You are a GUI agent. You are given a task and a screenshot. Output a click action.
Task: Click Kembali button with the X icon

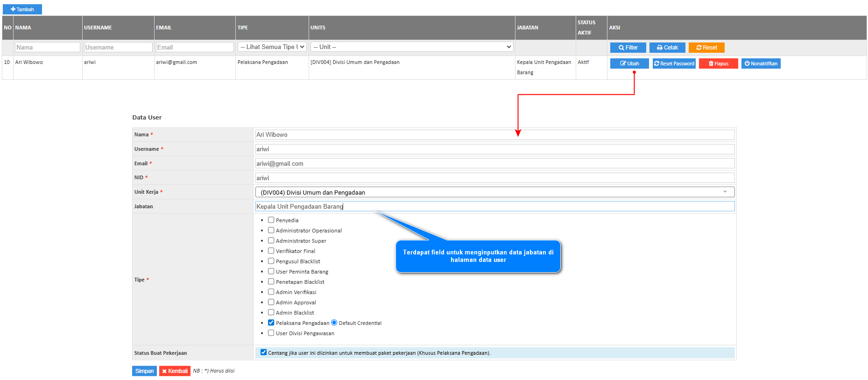[175, 371]
